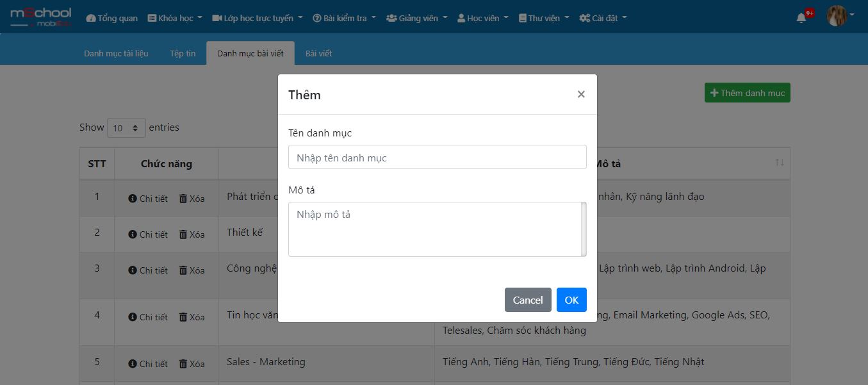View Chi tiết for row 4
This screenshot has width=868, height=385.
click(148, 317)
